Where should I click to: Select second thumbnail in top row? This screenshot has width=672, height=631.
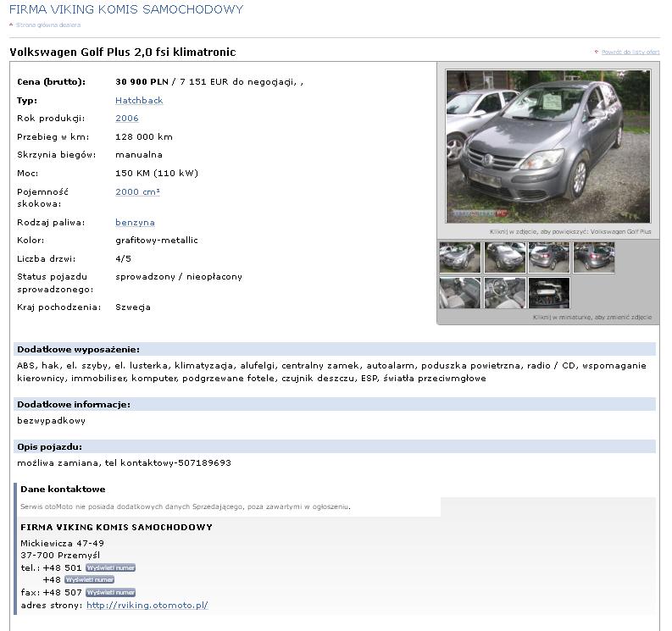(x=504, y=257)
